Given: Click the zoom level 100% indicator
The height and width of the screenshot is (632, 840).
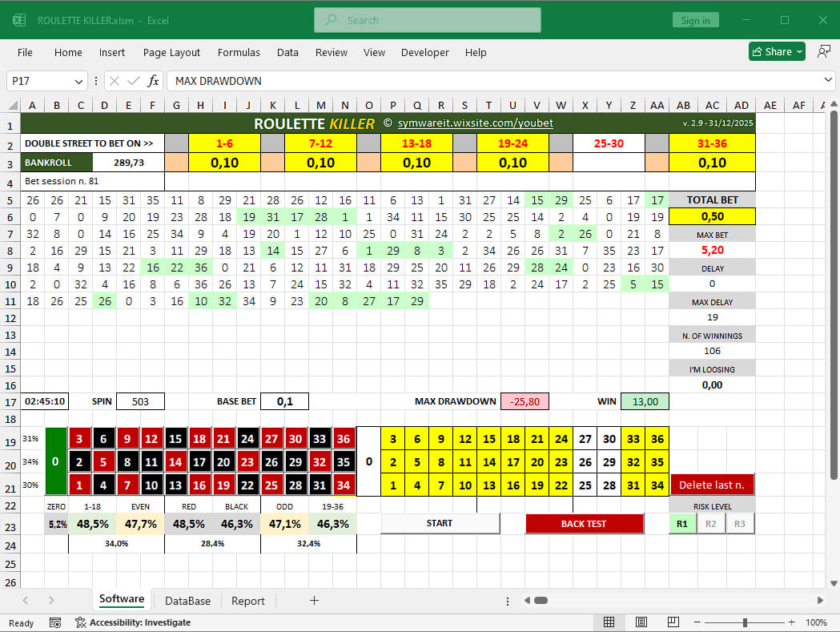Looking at the screenshot, I should click(816, 622).
